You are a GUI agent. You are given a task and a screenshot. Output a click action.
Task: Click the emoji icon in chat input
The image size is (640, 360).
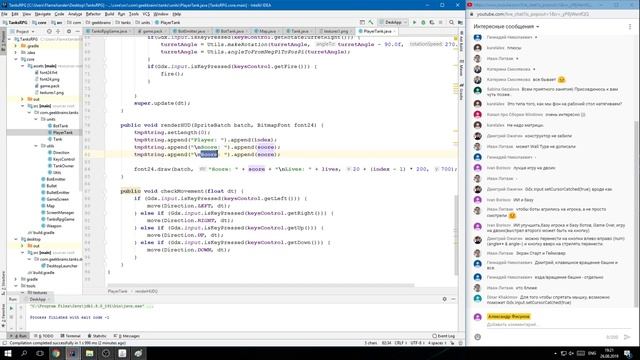(478, 337)
